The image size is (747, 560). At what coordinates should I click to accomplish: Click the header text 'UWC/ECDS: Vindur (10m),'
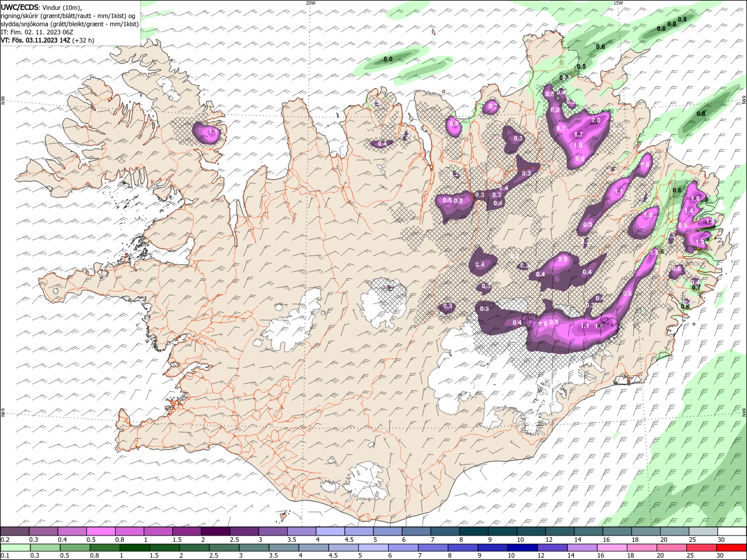41,7
